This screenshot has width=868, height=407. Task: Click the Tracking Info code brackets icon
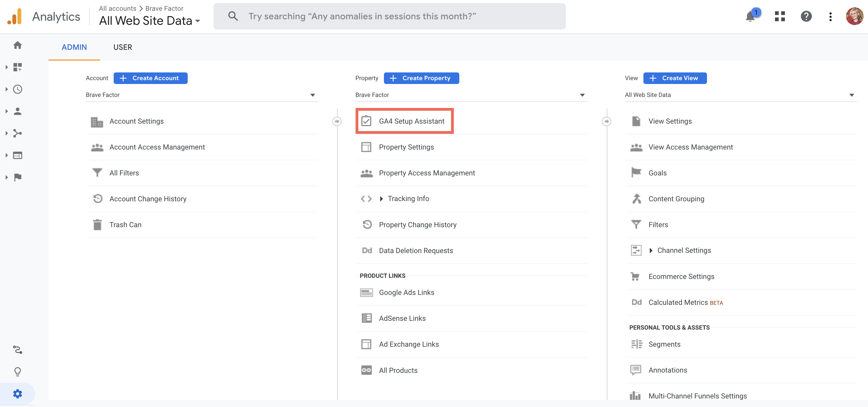click(366, 199)
